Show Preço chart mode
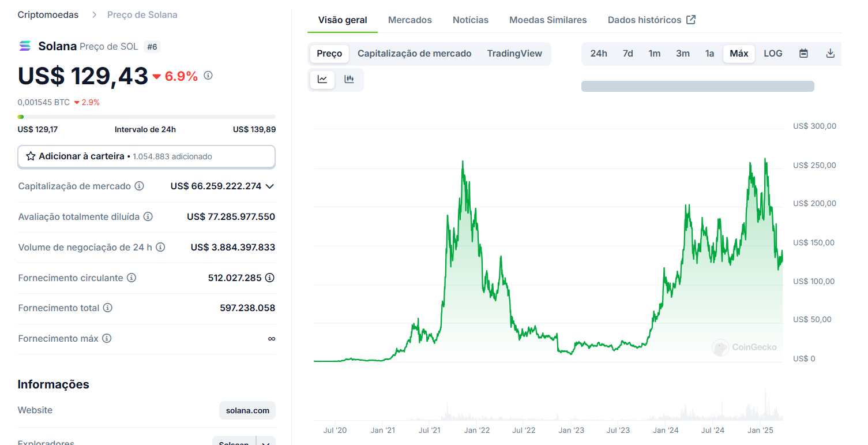Viewport: 868px width, 445px height. 330,54
